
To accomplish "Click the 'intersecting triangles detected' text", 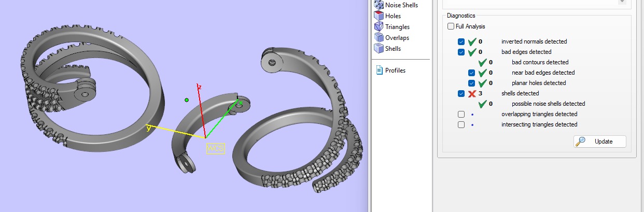I will tap(539, 124).
